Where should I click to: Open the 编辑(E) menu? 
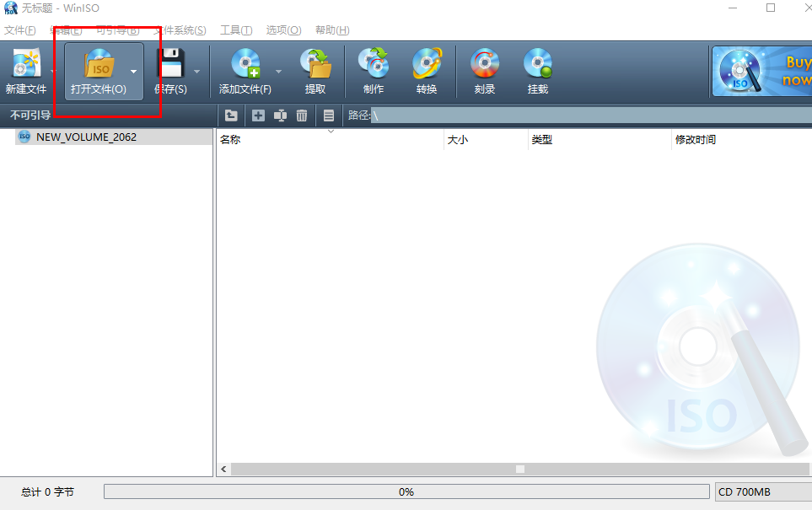[x=66, y=30]
